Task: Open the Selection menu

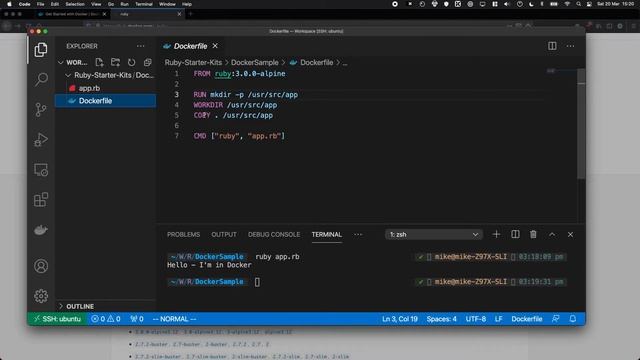Action: coord(75,4)
